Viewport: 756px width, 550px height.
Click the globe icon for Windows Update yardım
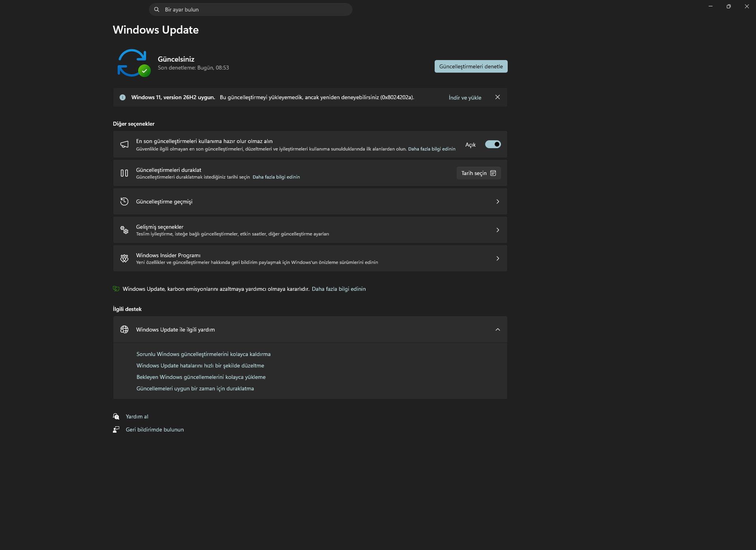click(x=124, y=330)
